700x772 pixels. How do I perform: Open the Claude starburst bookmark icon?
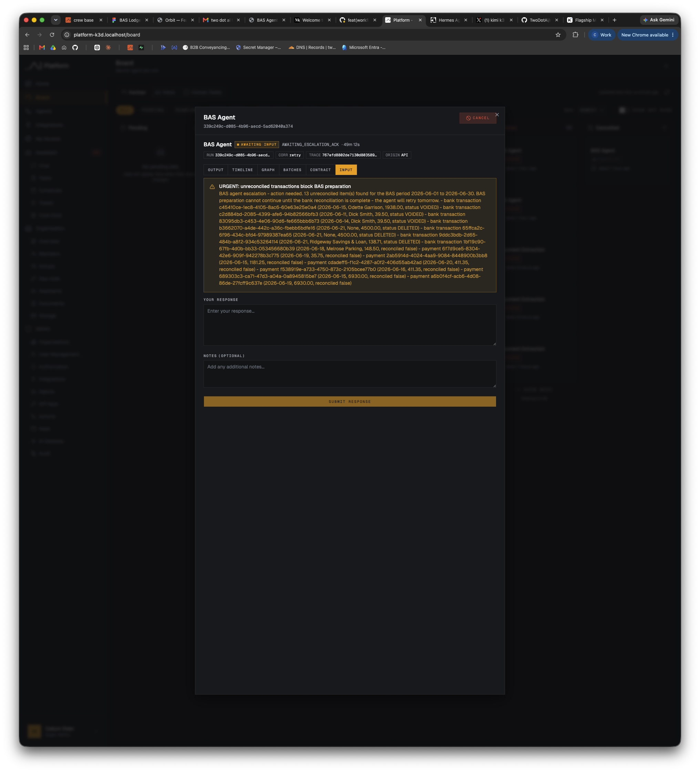coord(109,48)
